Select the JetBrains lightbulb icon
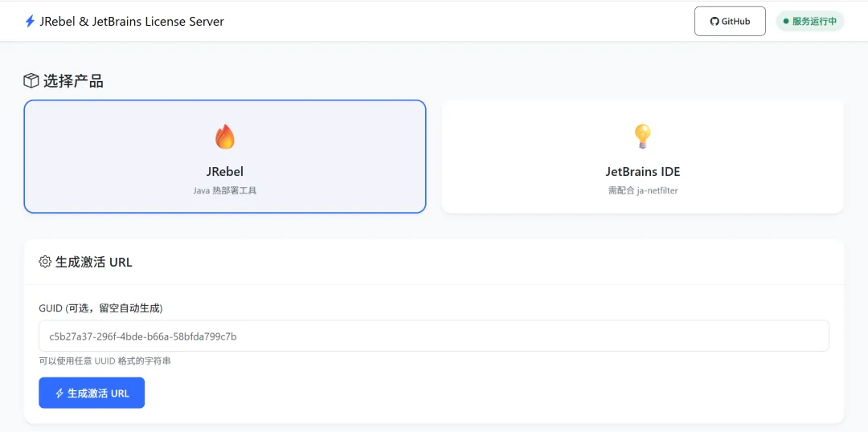The width and height of the screenshot is (868, 432). [x=642, y=137]
